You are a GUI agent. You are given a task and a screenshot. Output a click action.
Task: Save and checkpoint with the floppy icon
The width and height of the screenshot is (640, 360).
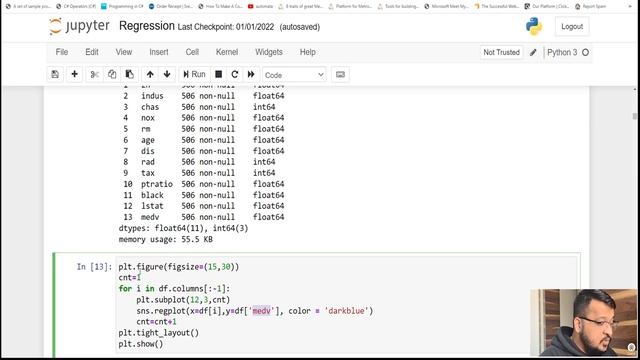coord(55,75)
